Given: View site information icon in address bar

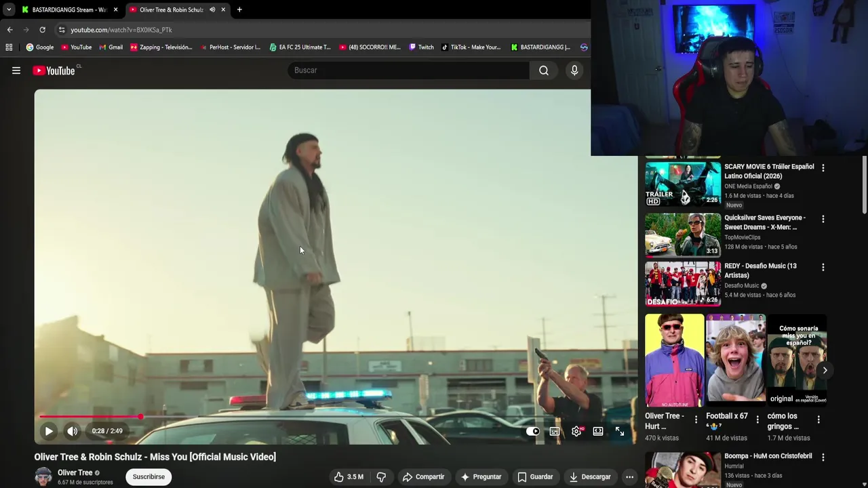Looking at the screenshot, I should (62, 30).
